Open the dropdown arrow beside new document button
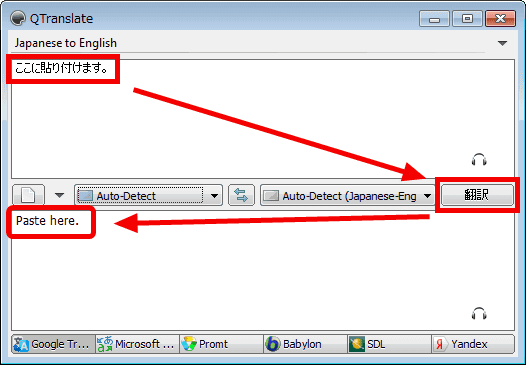The image size is (526, 365). [x=59, y=195]
